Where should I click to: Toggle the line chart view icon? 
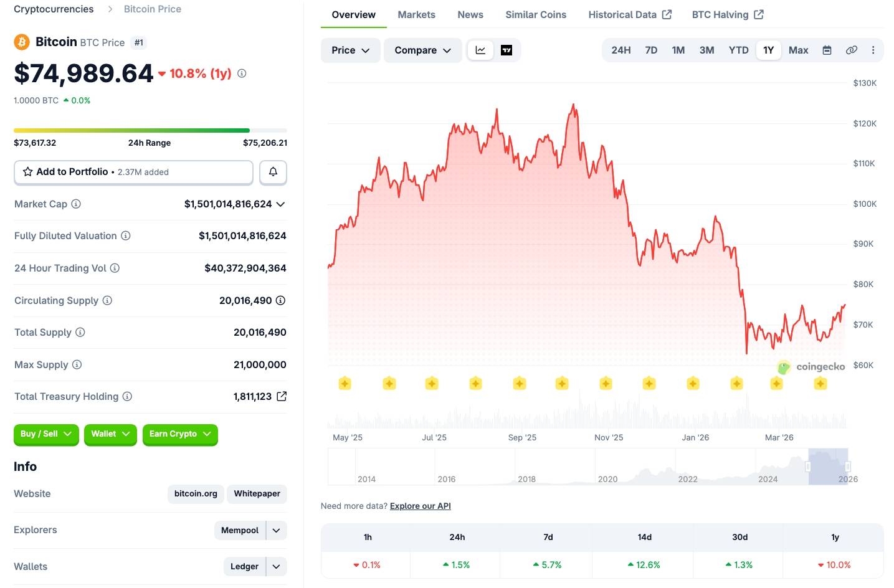click(480, 50)
